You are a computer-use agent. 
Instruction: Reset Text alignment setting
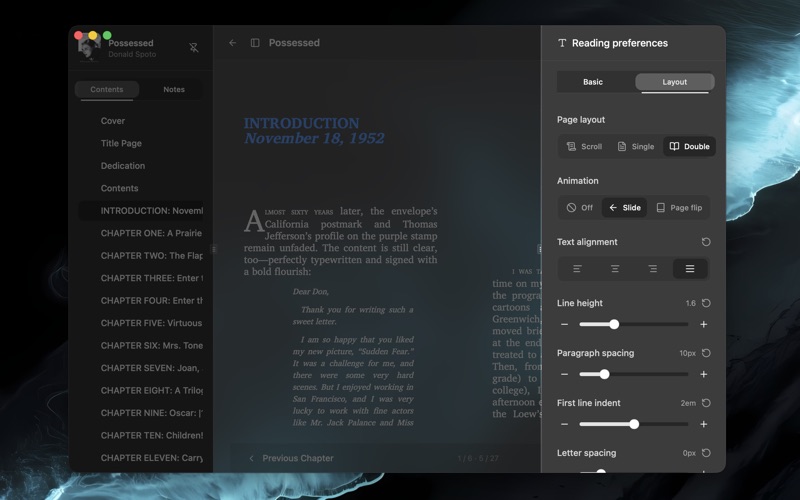point(706,242)
